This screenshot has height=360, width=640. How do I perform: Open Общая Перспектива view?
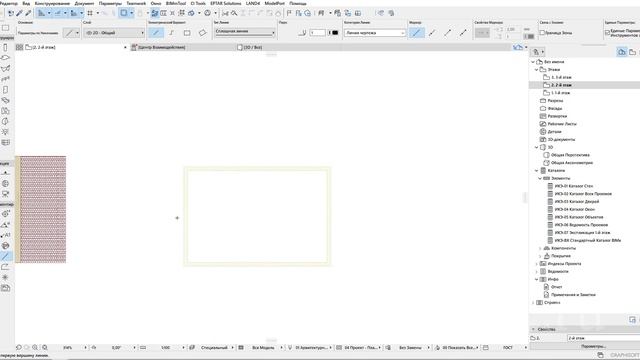(x=570, y=155)
